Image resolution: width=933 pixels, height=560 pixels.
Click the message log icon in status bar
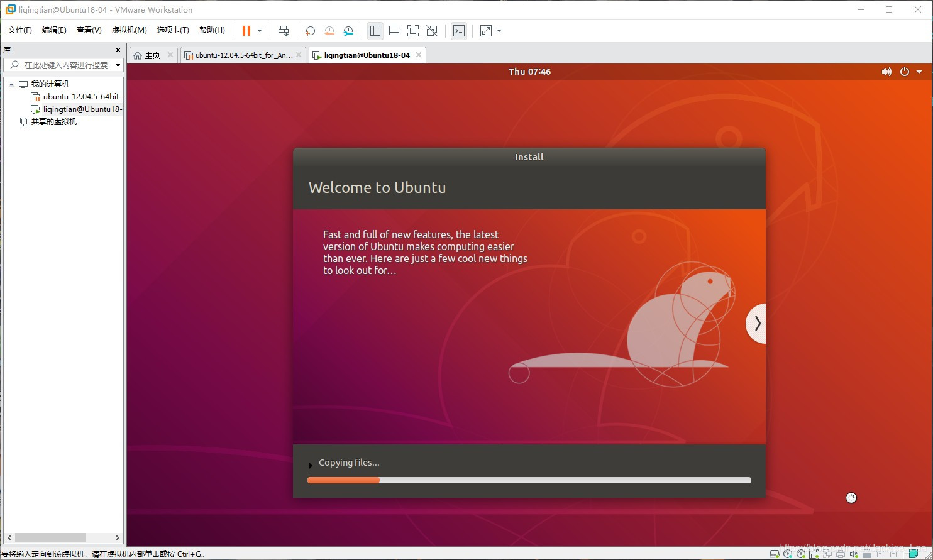pos(914,554)
